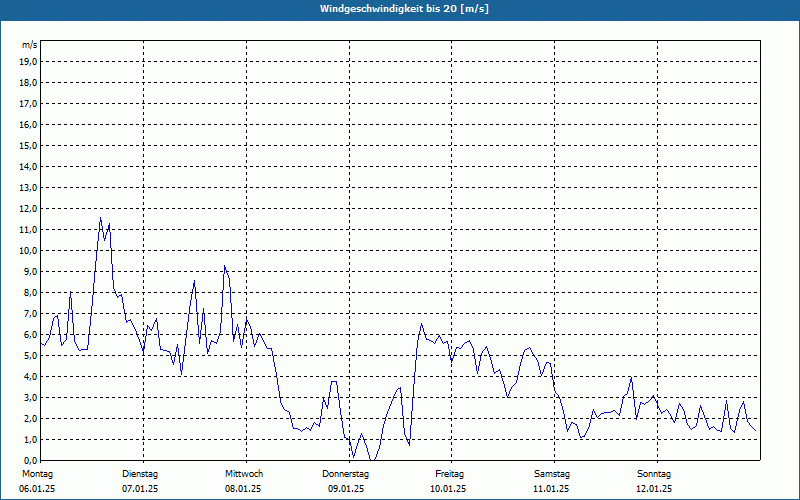This screenshot has height=500, width=800.
Task: Select the 19,0 axis value
Action: [x=29, y=62]
